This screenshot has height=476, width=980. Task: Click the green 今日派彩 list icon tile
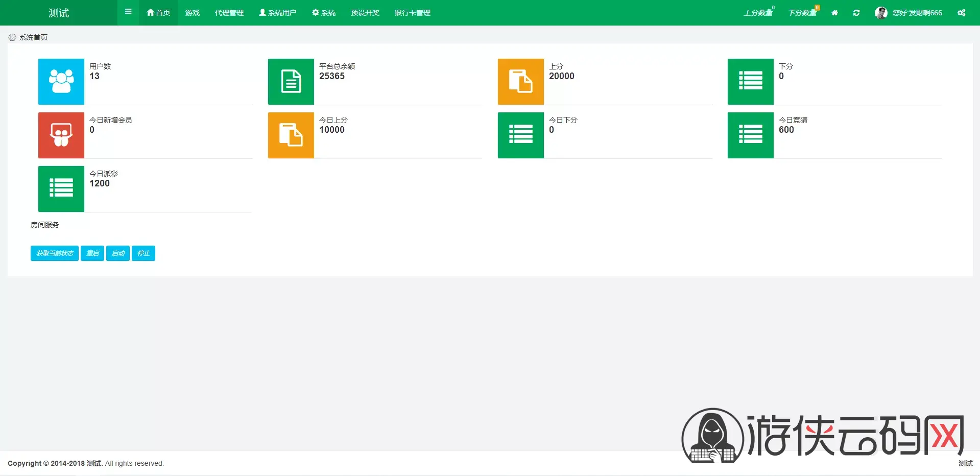[61, 189]
